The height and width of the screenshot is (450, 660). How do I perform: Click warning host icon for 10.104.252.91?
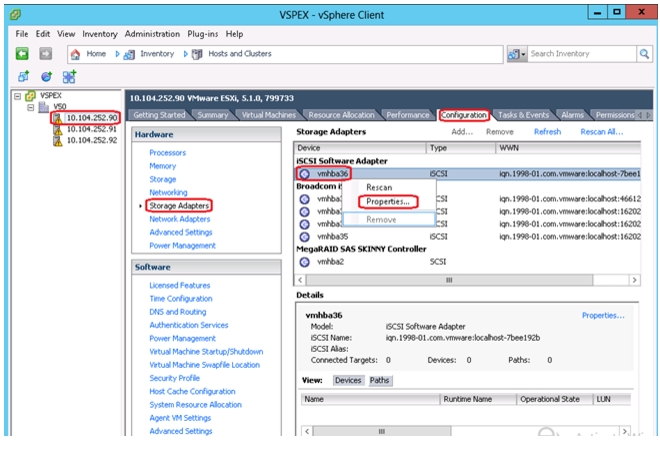coord(58,130)
